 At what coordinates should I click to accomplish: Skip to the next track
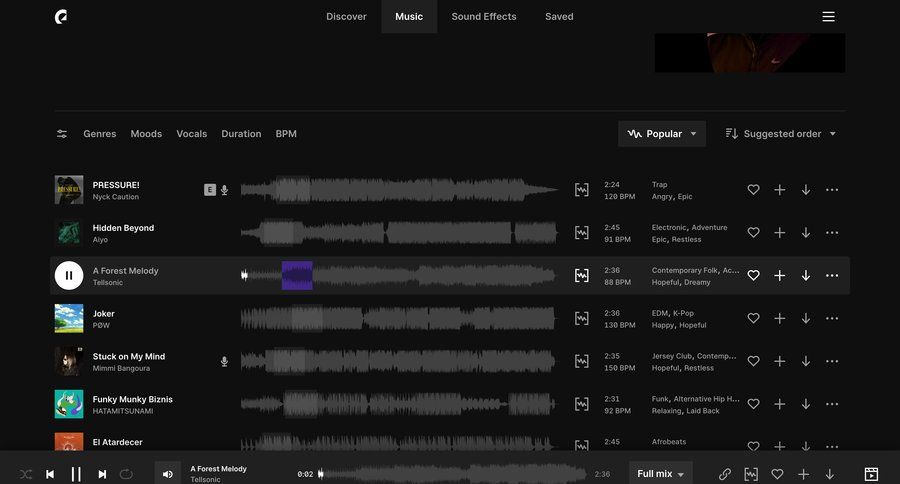tap(101, 474)
